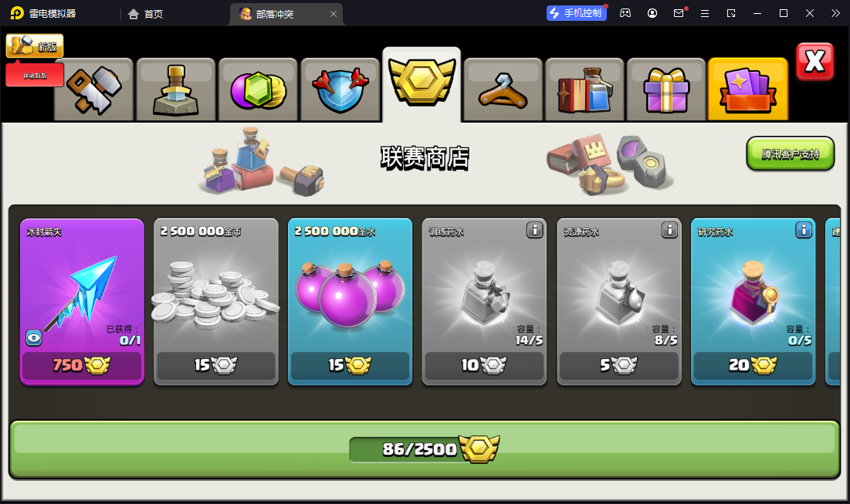Expand the emulator side toolbar chevrons

pos(835,13)
